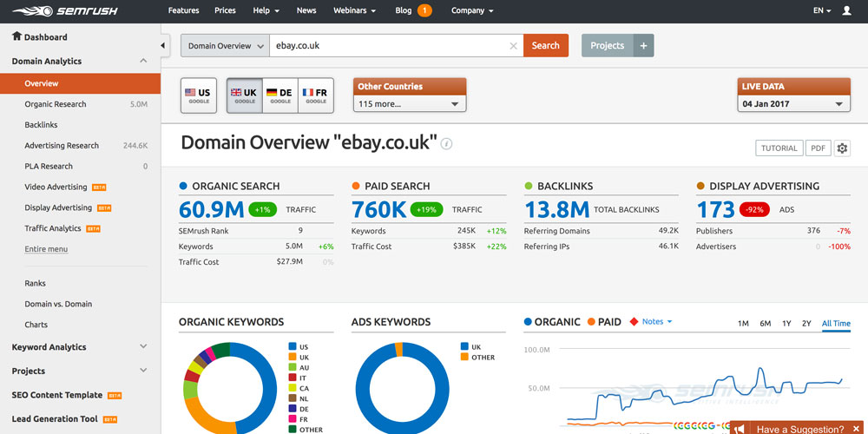868x434 pixels.
Task: Clear the search field with X icon
Action: coord(513,46)
